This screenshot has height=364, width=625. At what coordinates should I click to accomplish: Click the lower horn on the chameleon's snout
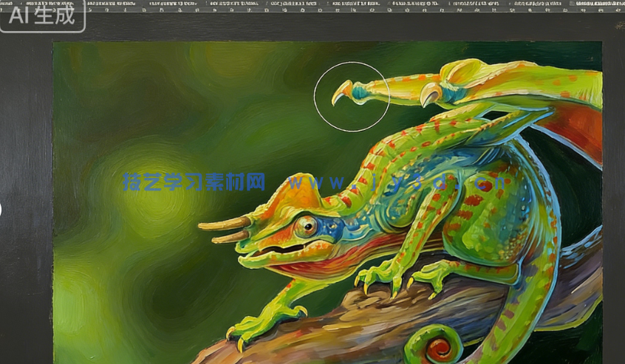pos(230,237)
